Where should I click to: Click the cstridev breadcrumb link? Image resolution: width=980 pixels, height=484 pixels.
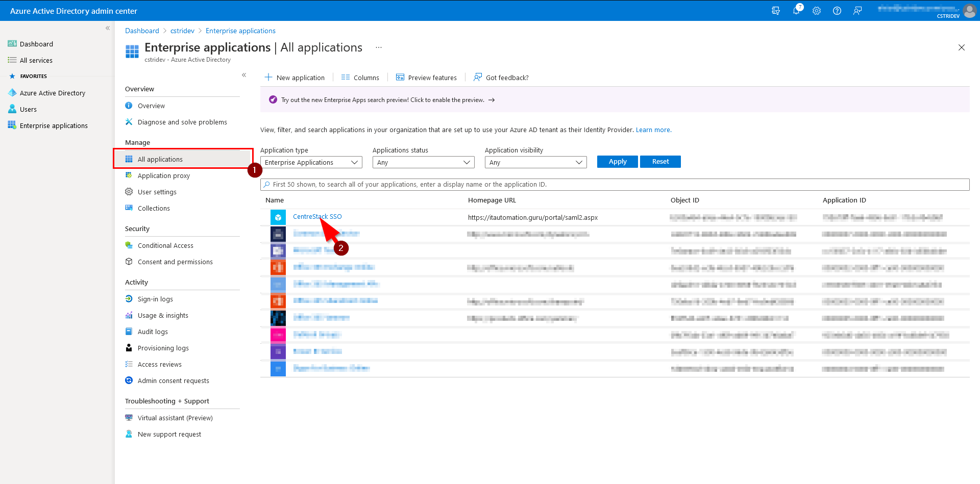point(182,31)
